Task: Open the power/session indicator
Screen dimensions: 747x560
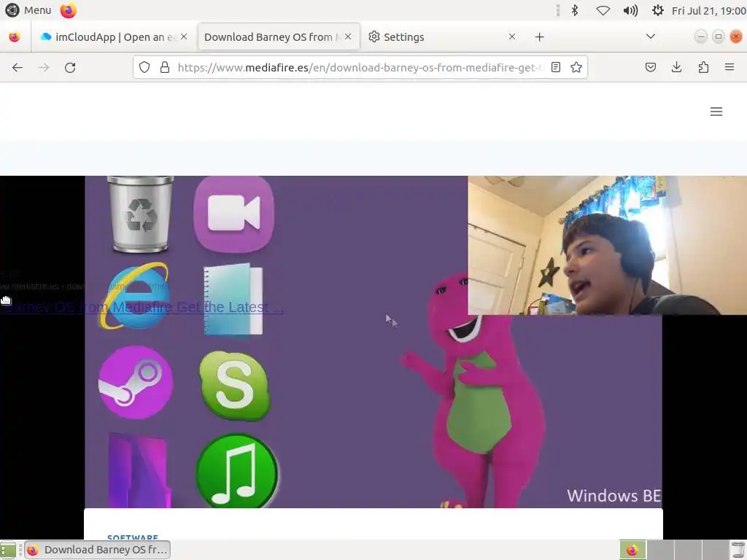Action: point(657,10)
